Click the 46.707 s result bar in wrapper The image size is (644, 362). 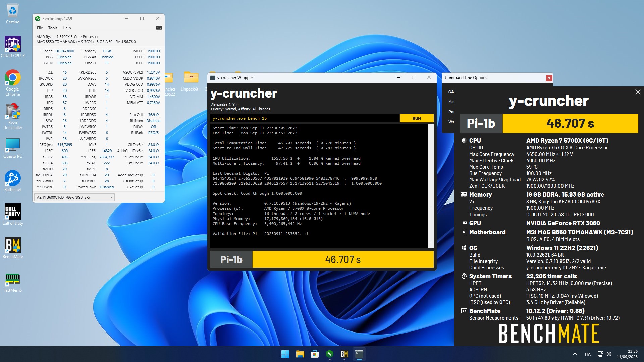(x=343, y=260)
